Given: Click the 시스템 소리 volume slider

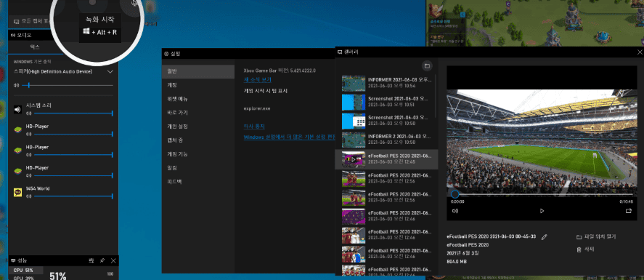Looking at the screenshot, I should pos(73,113).
